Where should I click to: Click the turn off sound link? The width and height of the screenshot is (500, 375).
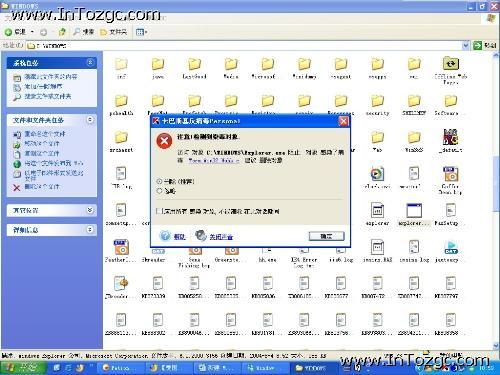221,237
